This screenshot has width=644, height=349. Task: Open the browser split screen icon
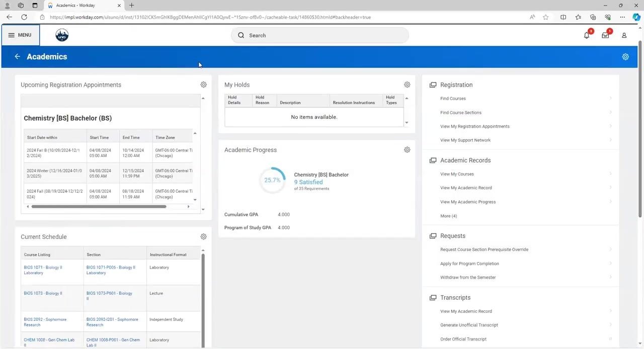click(x=563, y=17)
